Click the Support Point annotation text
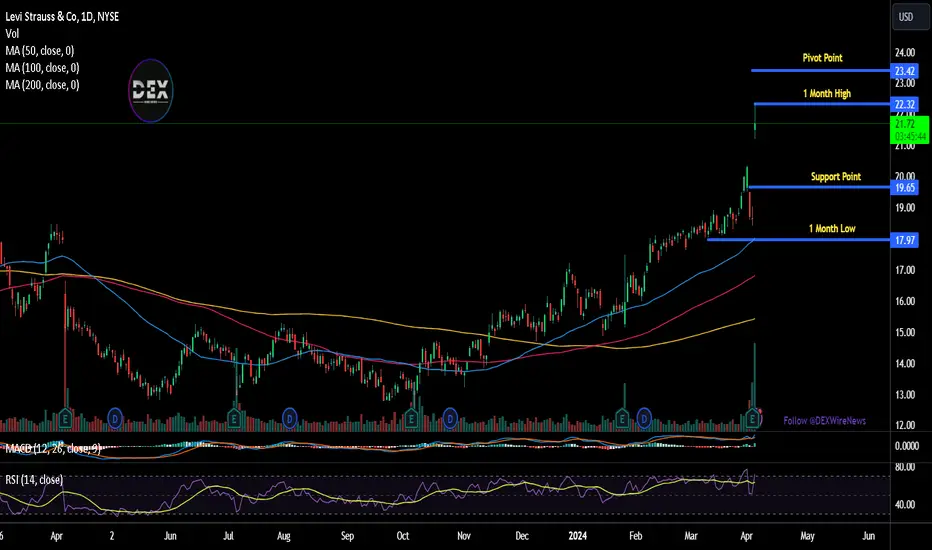The height and width of the screenshot is (550, 932). pos(836,177)
